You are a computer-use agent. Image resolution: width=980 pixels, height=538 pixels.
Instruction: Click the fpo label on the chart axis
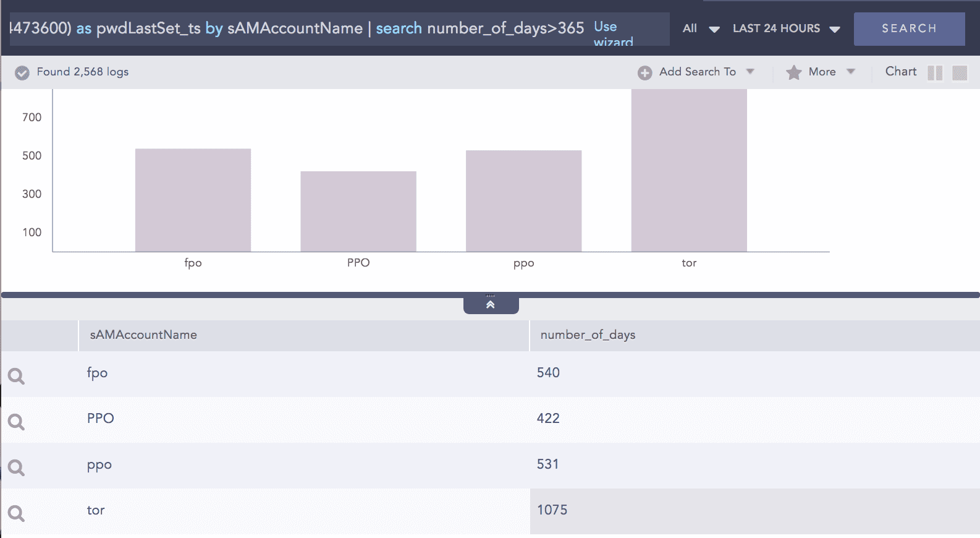[193, 263]
